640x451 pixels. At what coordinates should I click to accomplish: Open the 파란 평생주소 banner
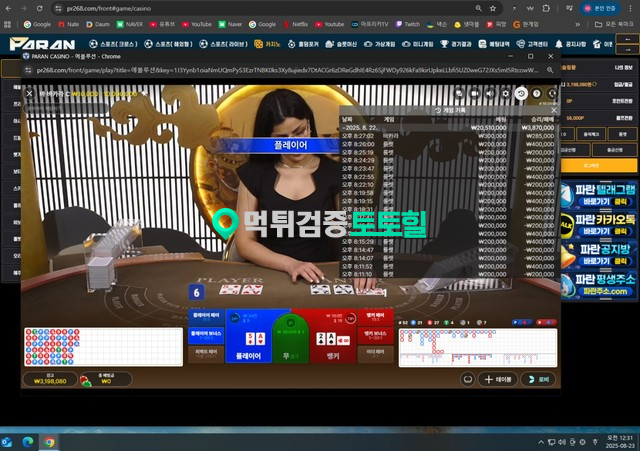(599, 285)
